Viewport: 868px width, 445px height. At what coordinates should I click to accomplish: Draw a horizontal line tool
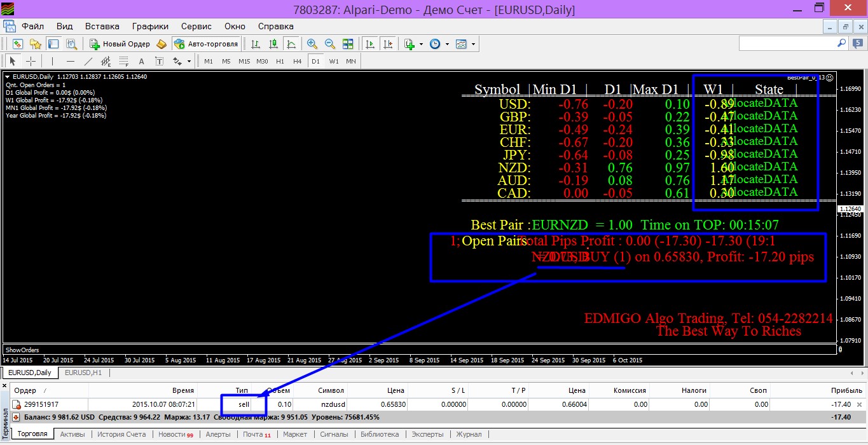click(70, 61)
